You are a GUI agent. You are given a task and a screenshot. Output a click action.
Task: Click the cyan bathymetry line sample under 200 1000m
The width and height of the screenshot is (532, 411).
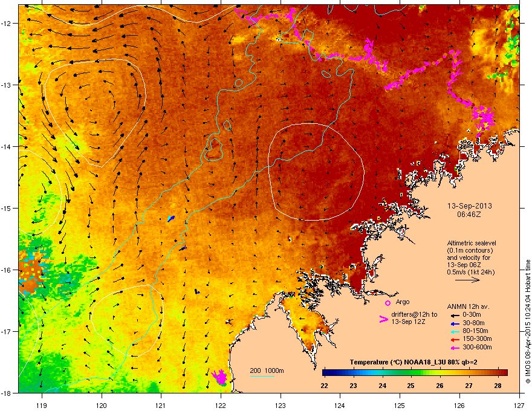(262, 376)
